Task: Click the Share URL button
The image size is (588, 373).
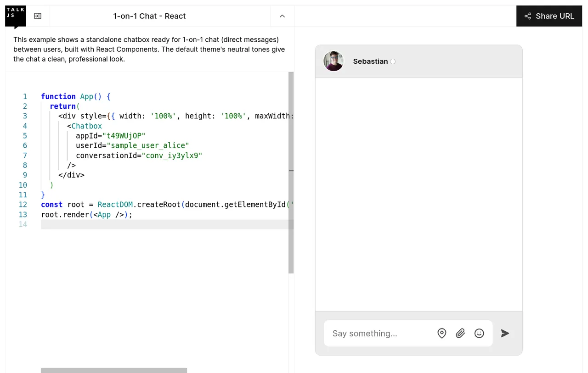Action: pos(549,16)
